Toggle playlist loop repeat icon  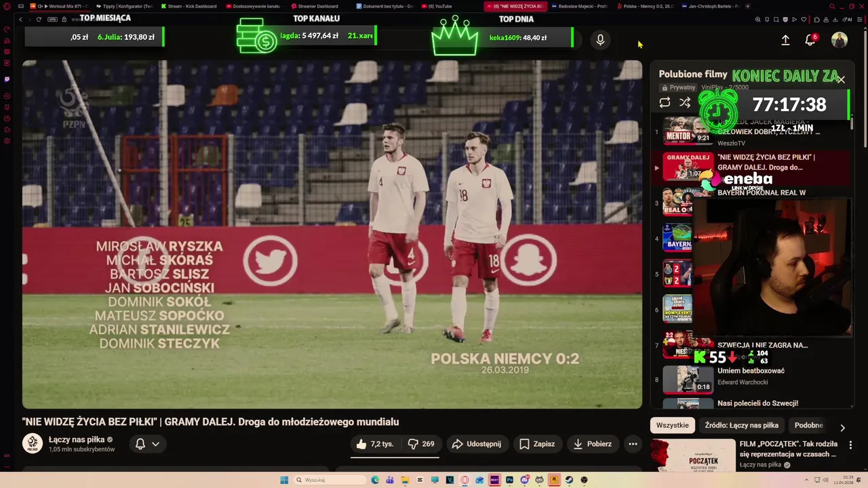[665, 102]
